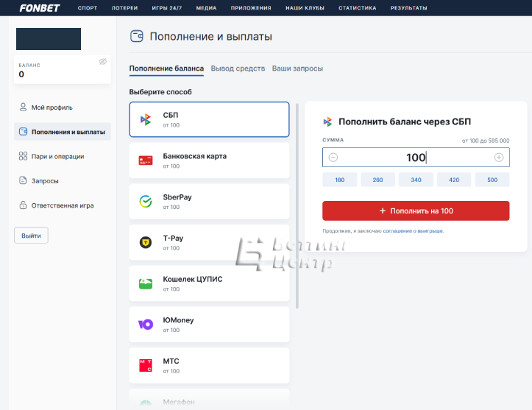
Task: Click the red bank card icon
Action: pos(146,160)
